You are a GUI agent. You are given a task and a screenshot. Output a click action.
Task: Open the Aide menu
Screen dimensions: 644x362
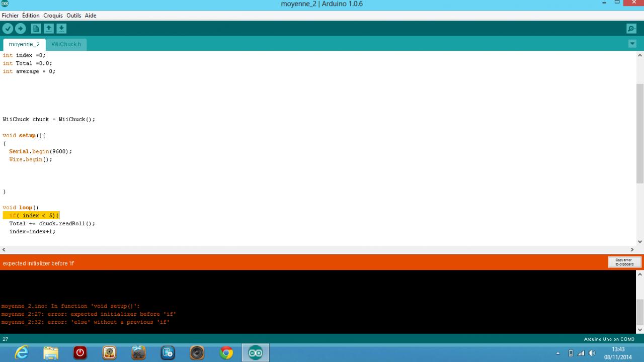click(91, 16)
